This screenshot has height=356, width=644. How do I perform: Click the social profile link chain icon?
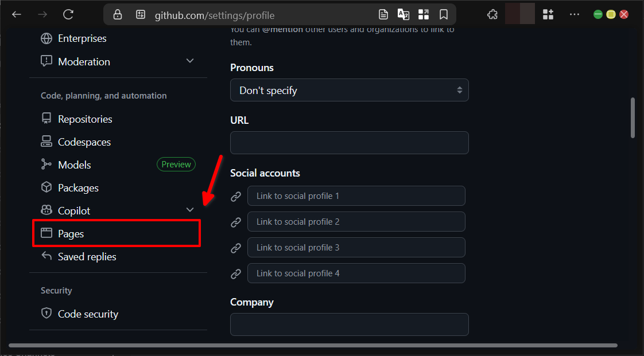(x=236, y=196)
